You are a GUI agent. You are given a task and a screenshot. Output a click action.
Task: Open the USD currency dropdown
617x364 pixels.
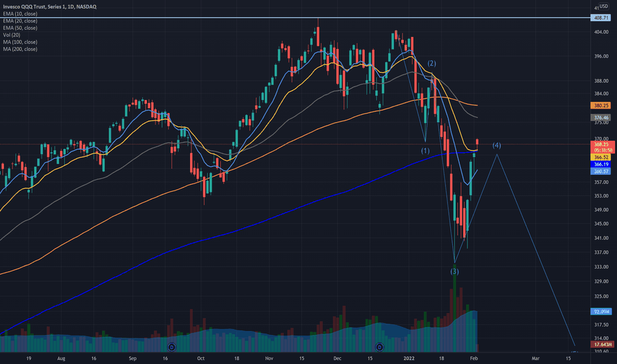[x=603, y=7]
